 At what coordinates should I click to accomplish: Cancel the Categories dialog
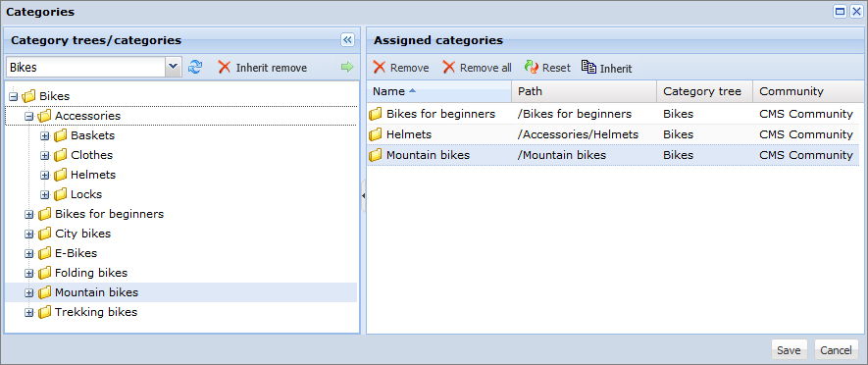point(836,350)
